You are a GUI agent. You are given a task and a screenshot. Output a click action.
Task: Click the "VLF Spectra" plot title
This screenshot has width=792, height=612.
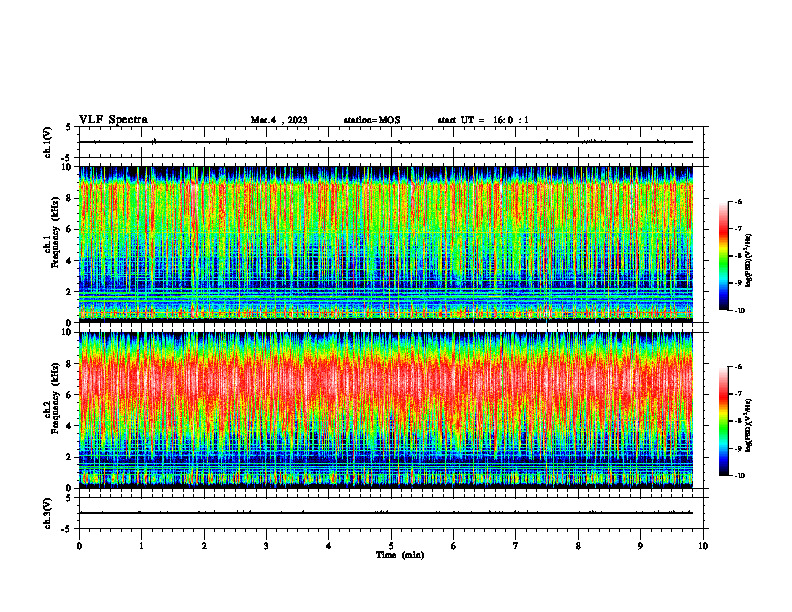tap(113, 120)
